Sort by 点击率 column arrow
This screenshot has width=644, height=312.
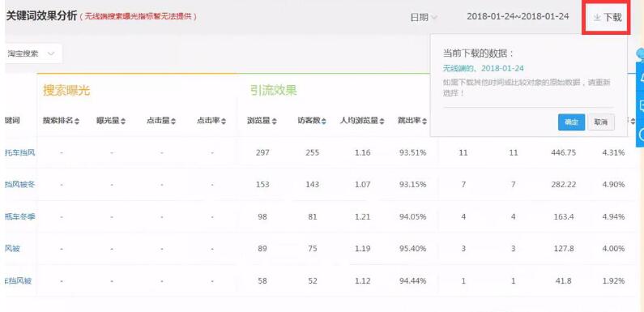pos(224,122)
